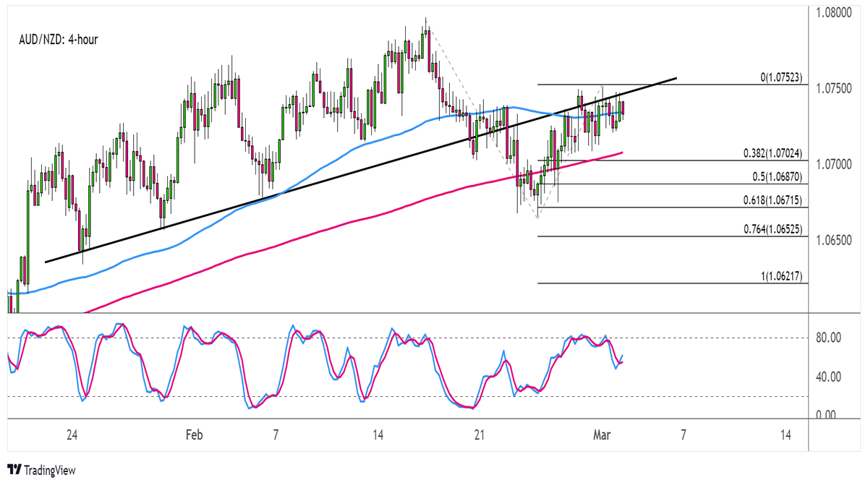Click the Mar label on time axis

point(602,435)
